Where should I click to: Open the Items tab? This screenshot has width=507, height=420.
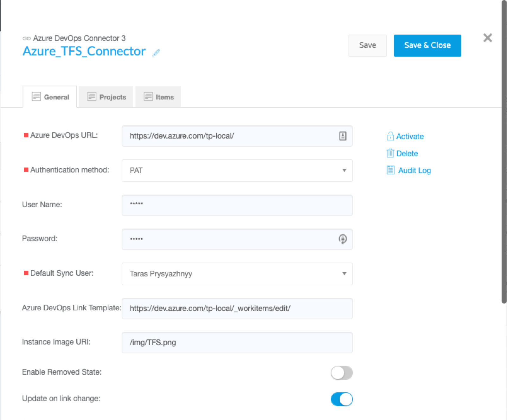click(x=158, y=97)
